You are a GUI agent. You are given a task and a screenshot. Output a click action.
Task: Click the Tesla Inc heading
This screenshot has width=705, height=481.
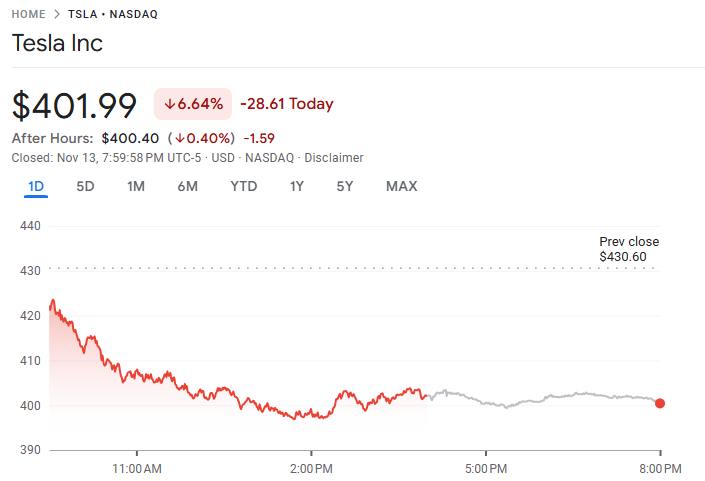click(57, 44)
